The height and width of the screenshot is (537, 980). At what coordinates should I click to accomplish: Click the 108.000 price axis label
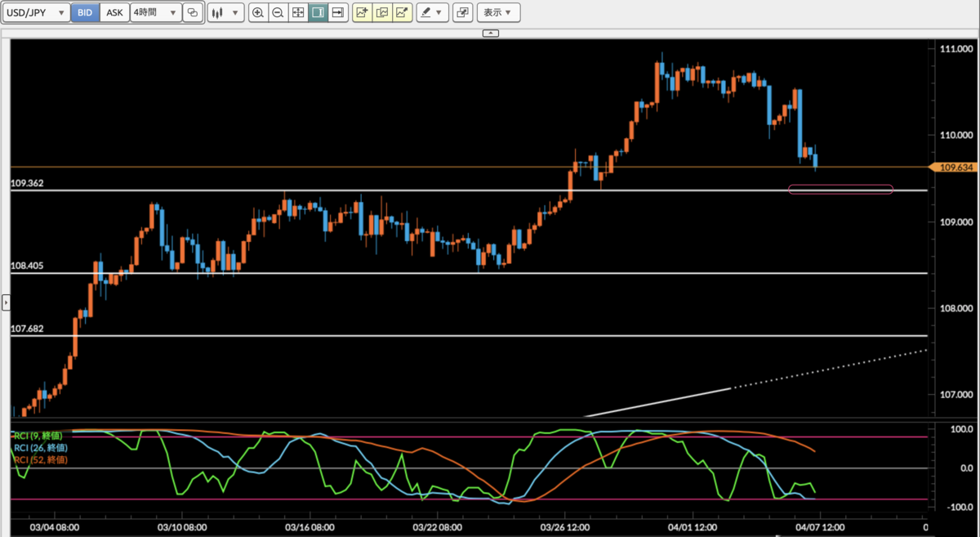tap(955, 308)
